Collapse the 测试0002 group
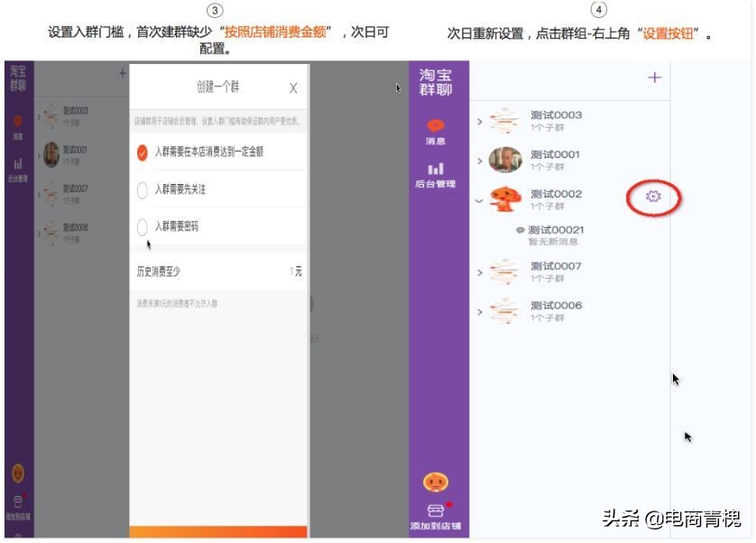 pos(478,200)
